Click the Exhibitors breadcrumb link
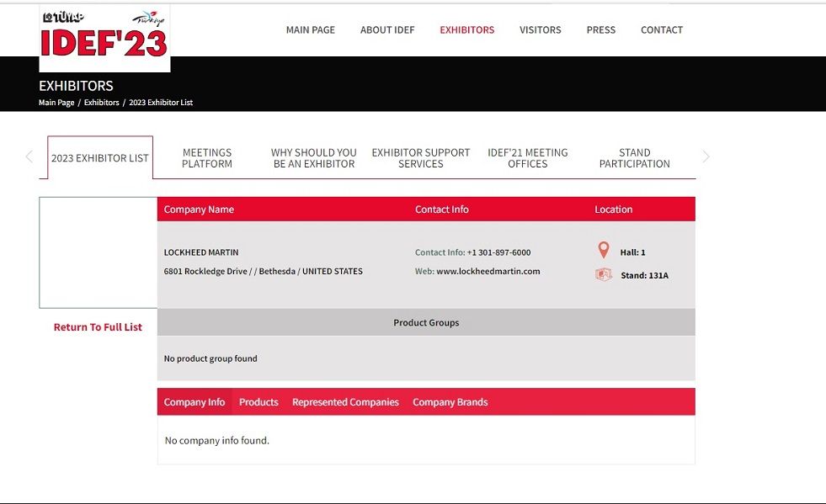 point(102,102)
